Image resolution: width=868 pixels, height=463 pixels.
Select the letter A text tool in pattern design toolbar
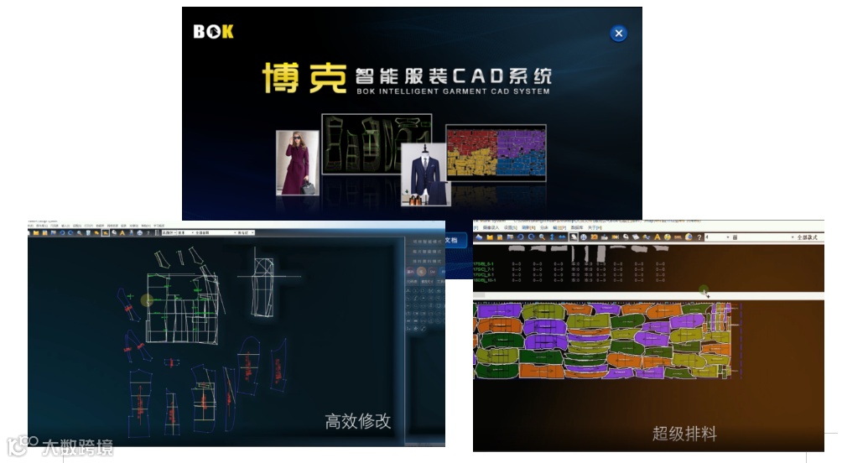tap(122, 232)
